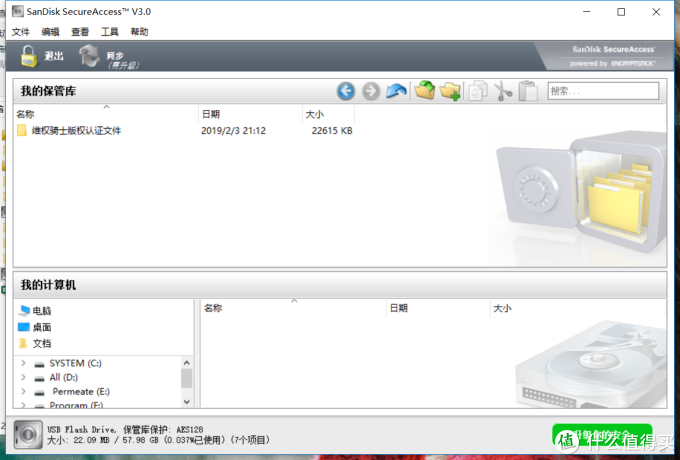Click the grey forward arrow
Viewport: 680px width, 460px height.
pyautogui.click(x=371, y=91)
